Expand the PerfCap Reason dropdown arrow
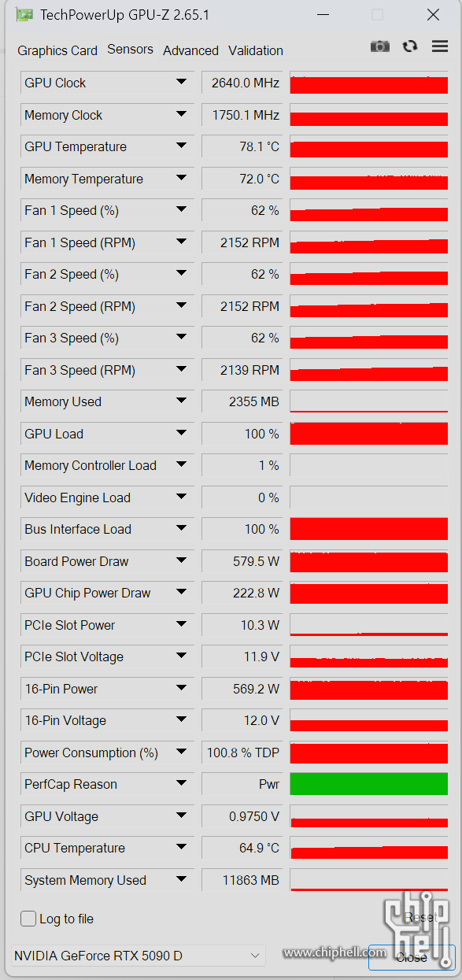Viewport: 462px width, 980px height. coord(181,783)
